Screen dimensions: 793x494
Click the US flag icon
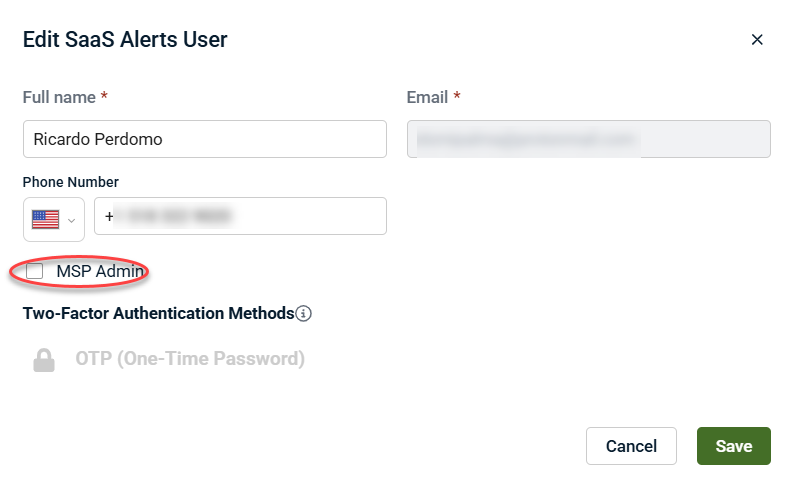coord(46,218)
